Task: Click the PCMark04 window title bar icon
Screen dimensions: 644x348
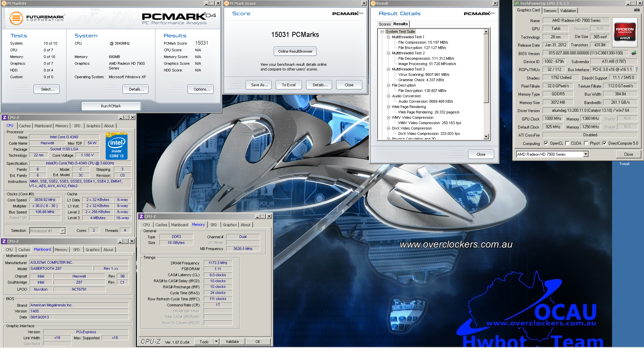Action: (x=4, y=3)
